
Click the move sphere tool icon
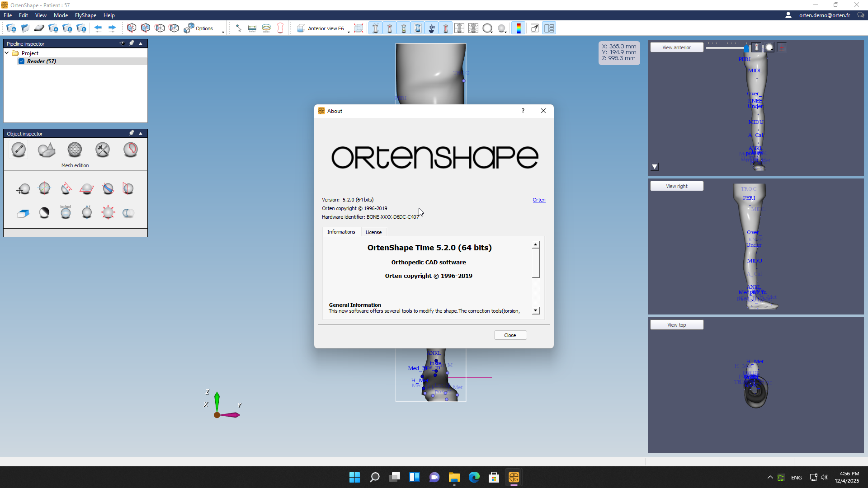[x=23, y=189]
